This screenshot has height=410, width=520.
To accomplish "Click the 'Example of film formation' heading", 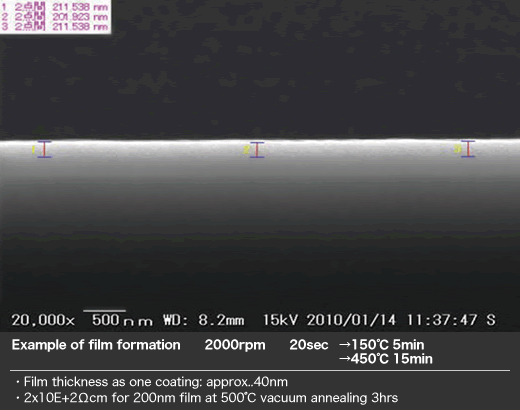I will pos(96,345).
